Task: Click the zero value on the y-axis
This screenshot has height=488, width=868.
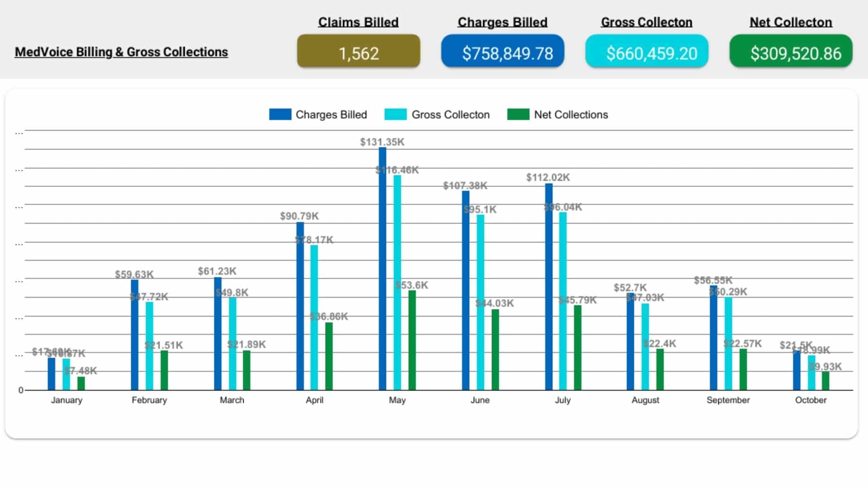Action: tap(20, 390)
